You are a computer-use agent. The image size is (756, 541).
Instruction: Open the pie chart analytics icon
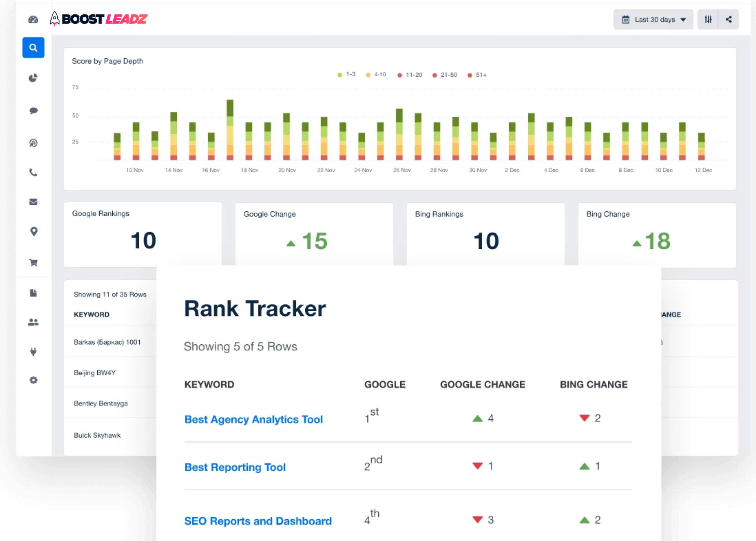33,78
